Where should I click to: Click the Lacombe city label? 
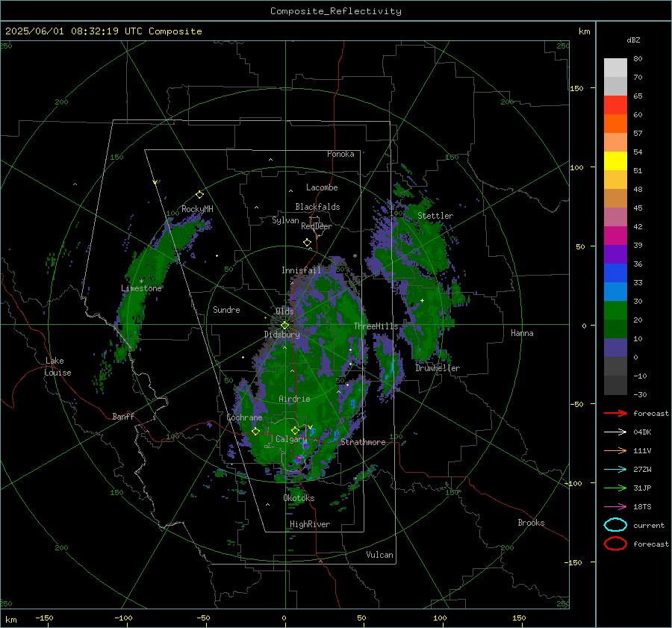(322, 187)
